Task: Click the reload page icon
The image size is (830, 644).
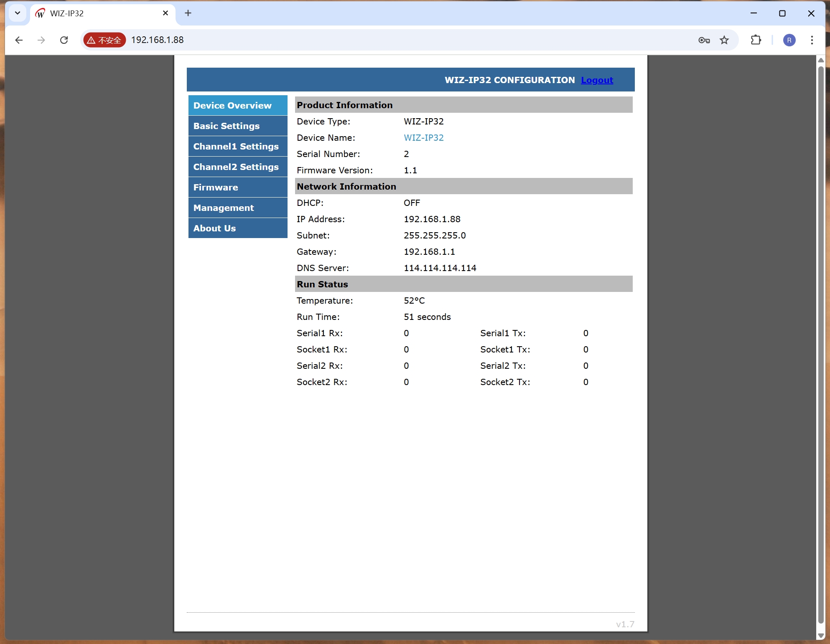Action: point(64,40)
